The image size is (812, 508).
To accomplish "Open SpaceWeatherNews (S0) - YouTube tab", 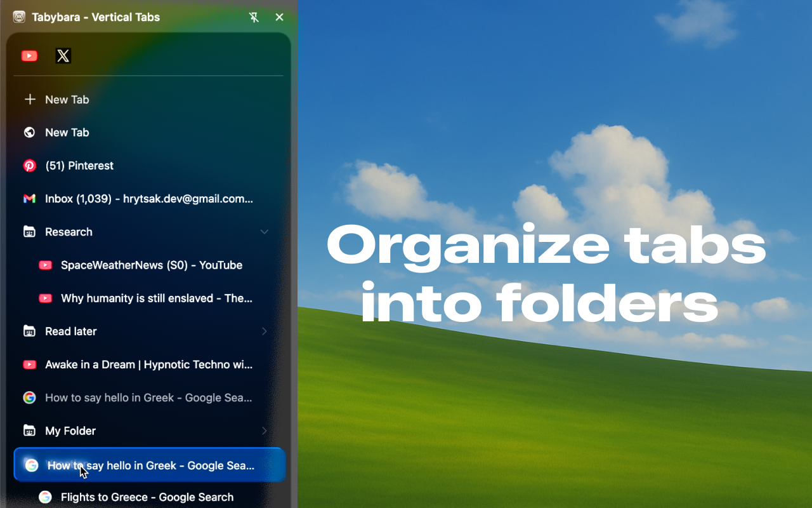I will (x=148, y=265).
